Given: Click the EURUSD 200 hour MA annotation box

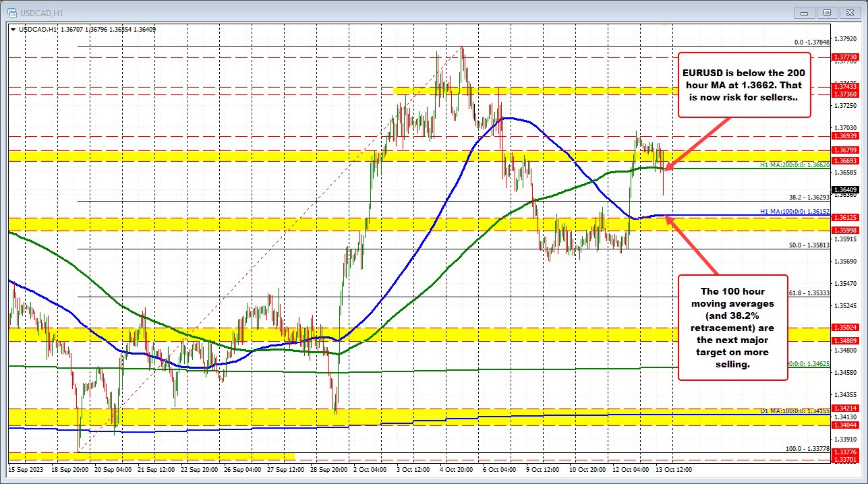Looking at the screenshot, I should click(744, 84).
